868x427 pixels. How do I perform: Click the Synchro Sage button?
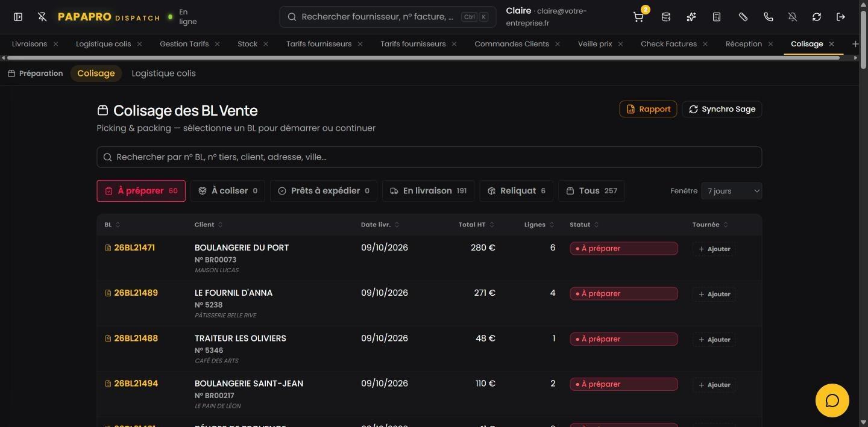tap(722, 109)
